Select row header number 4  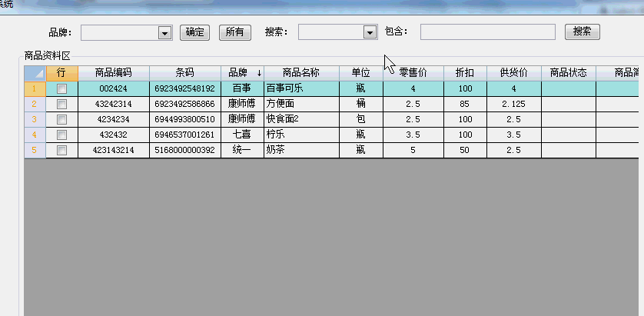point(35,135)
